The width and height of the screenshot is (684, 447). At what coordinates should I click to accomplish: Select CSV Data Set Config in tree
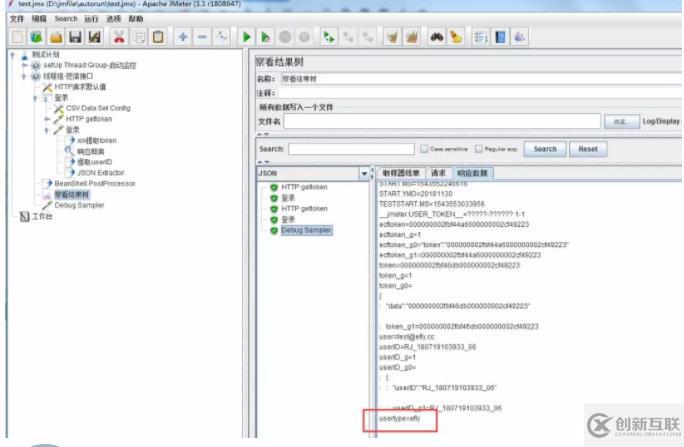[98, 108]
